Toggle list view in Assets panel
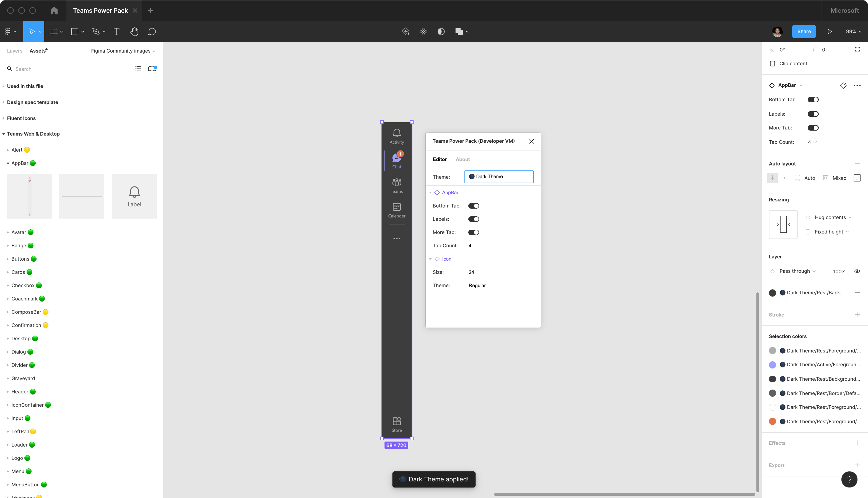 (x=138, y=69)
